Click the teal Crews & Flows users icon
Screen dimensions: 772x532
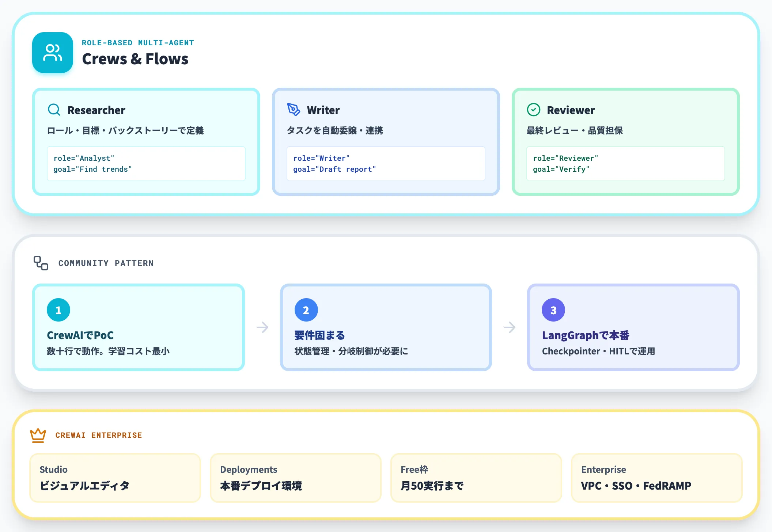(53, 53)
